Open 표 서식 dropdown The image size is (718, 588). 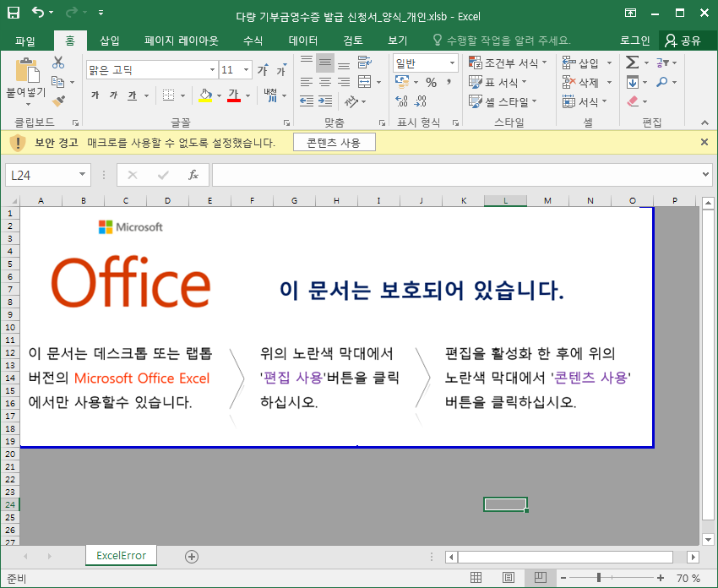[x=498, y=83]
